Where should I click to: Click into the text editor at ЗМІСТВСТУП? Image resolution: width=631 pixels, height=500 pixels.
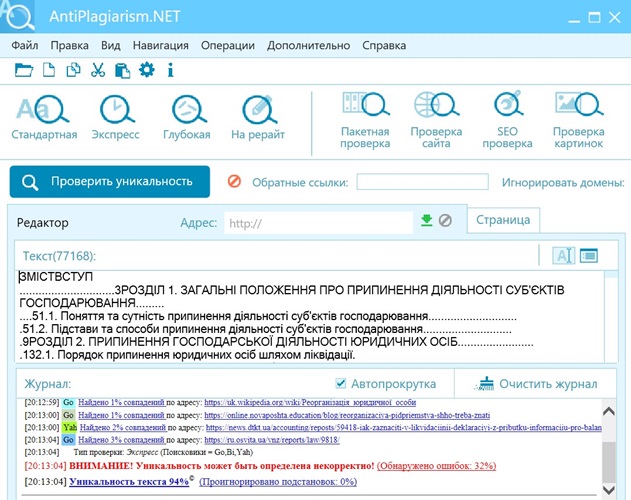coord(56,277)
